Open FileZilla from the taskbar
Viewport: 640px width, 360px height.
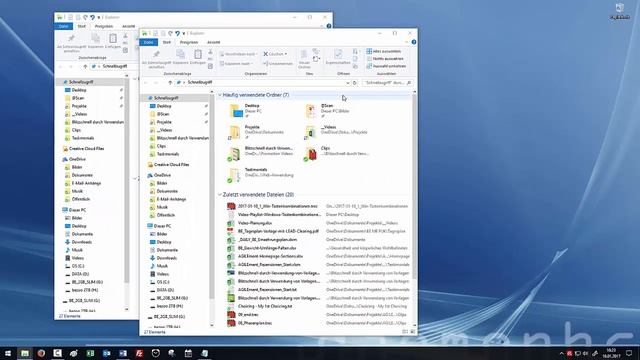139,353
